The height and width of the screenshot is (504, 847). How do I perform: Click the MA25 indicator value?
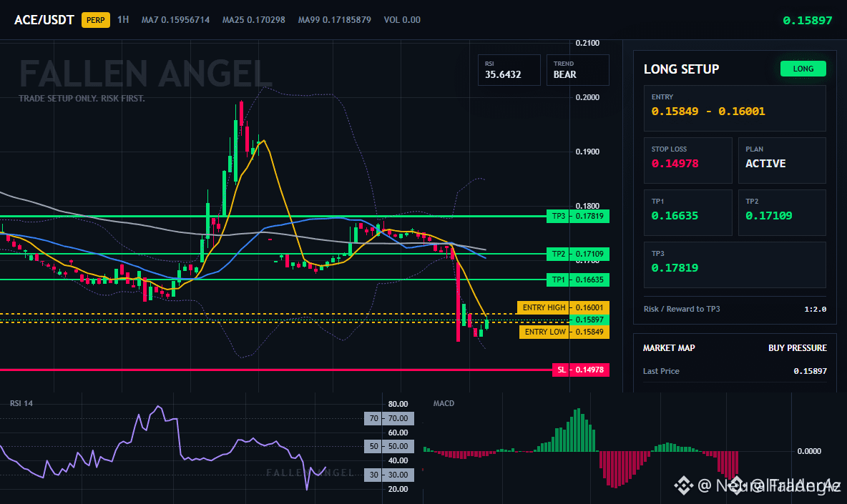254,20
